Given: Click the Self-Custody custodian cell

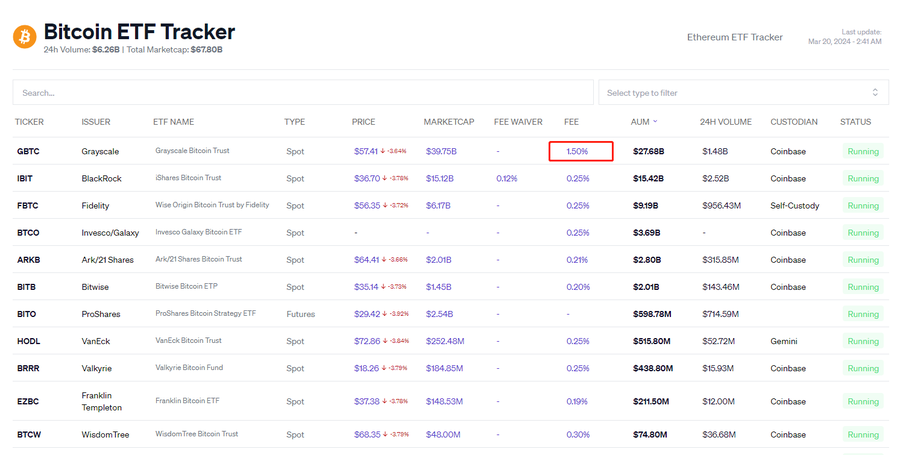Looking at the screenshot, I should pyautogui.click(x=795, y=205).
